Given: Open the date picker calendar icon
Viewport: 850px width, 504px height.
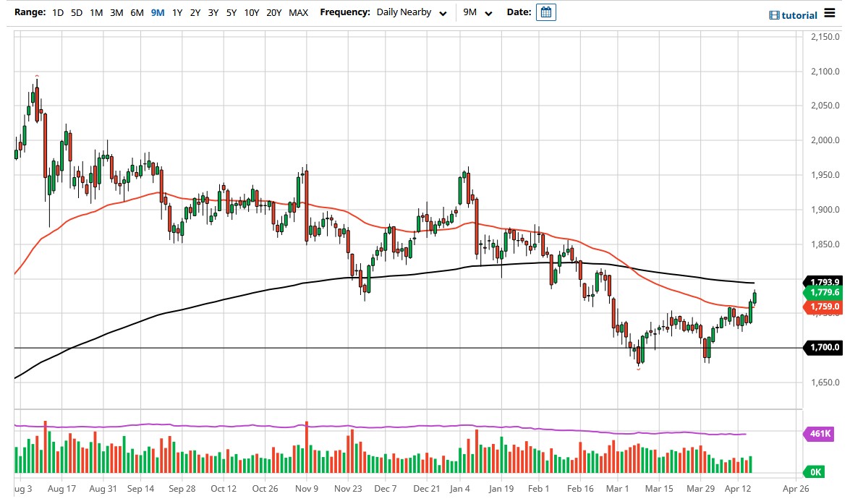Looking at the screenshot, I should pyautogui.click(x=546, y=12).
